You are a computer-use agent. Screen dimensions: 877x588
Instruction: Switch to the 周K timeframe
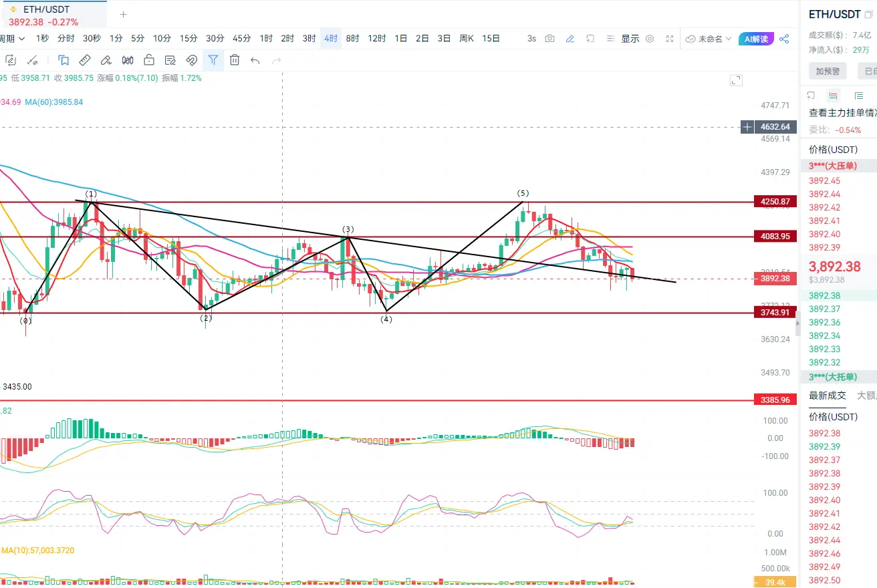[x=467, y=39]
